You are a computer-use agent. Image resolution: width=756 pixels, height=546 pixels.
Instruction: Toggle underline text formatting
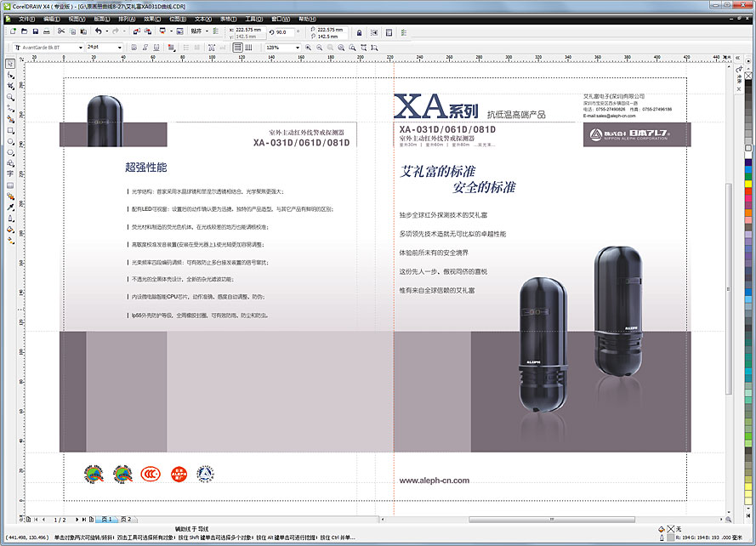[x=156, y=46]
